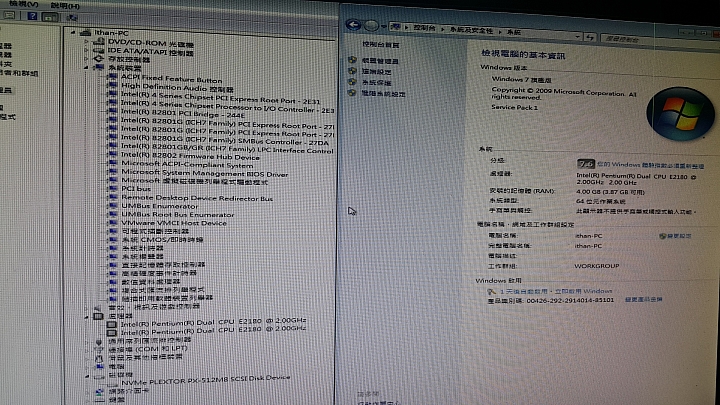Open 遠端設定 remote settings link

pyautogui.click(x=377, y=72)
